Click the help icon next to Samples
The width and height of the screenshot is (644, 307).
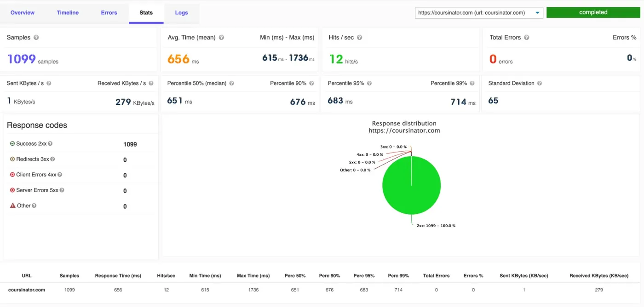(x=36, y=38)
